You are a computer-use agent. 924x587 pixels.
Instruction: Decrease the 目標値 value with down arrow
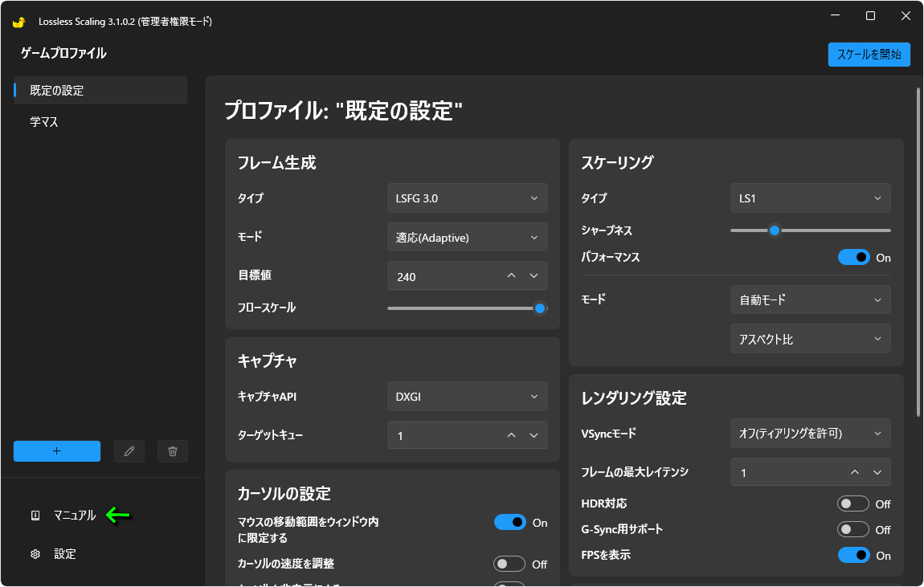(534, 275)
